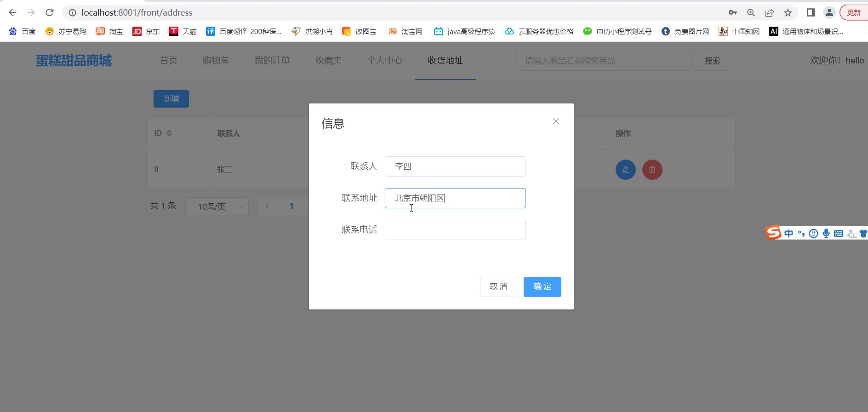
Task: Click the 联系人 input field
Action: point(455,166)
